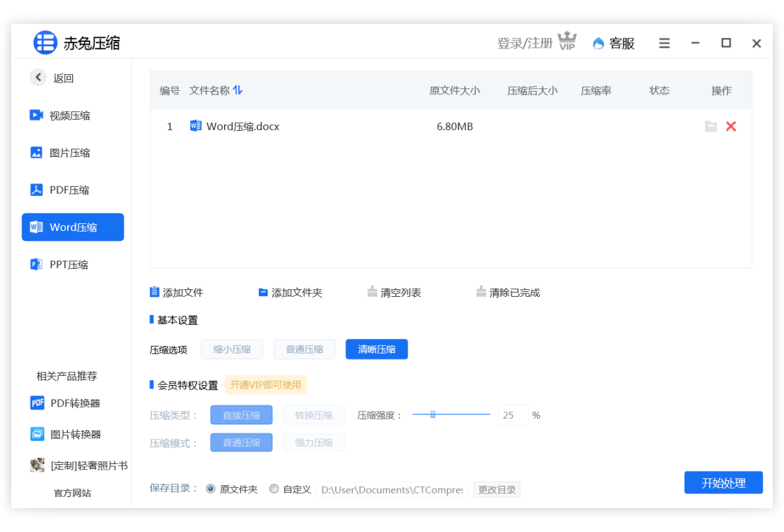Click the compression strength percent input field
The image size is (784, 532).
click(x=513, y=415)
